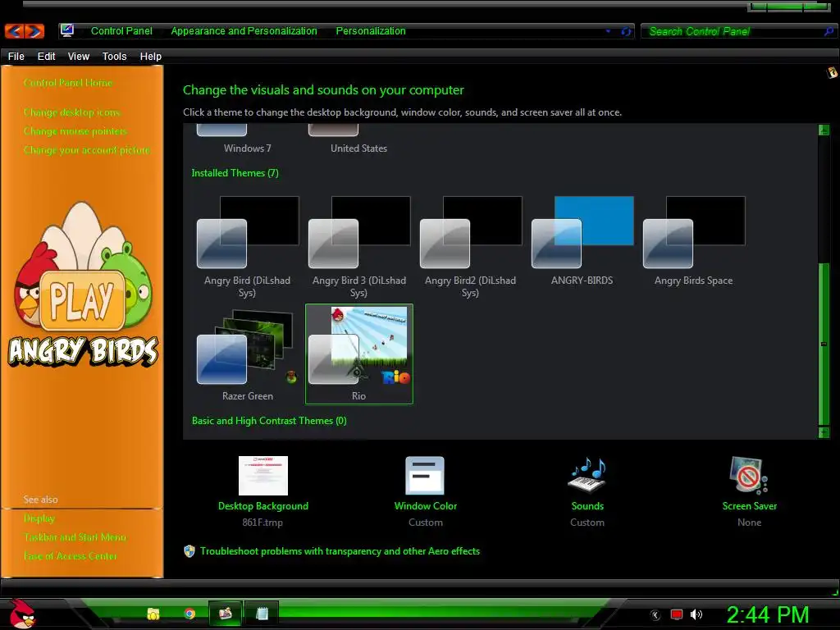This screenshot has width=840, height=630.
Task: Click the theme list scroll up arrow
Action: pos(824,130)
